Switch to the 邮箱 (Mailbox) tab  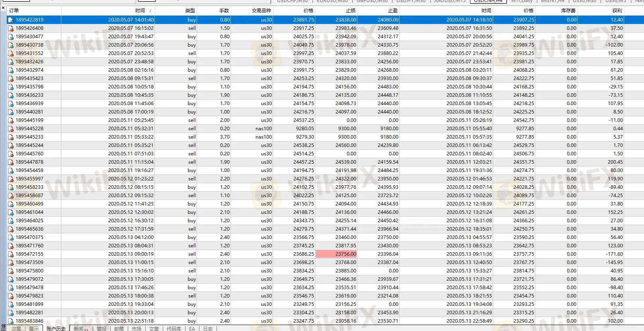coord(119,329)
